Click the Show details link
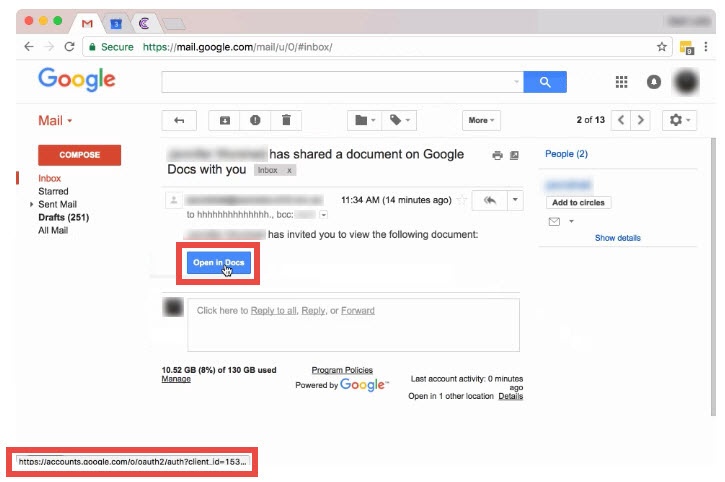Image resolution: width=725 pixels, height=482 pixels. [618, 238]
